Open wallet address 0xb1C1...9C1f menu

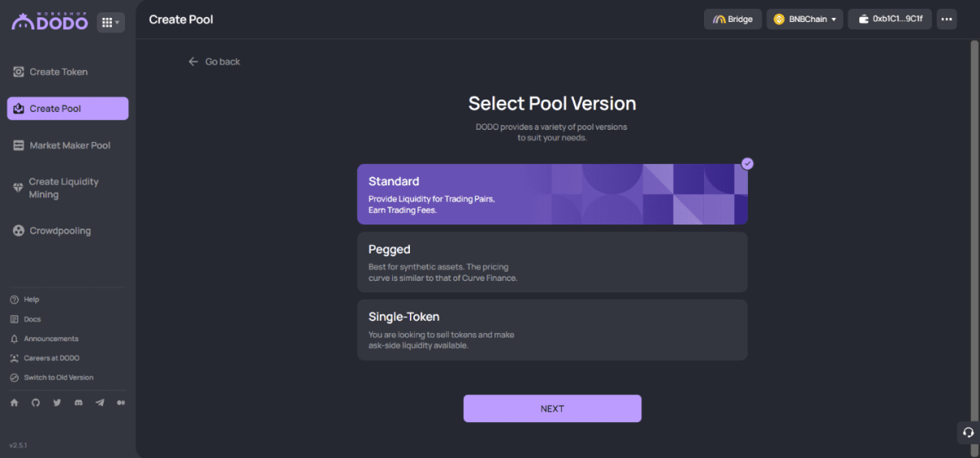(x=889, y=20)
